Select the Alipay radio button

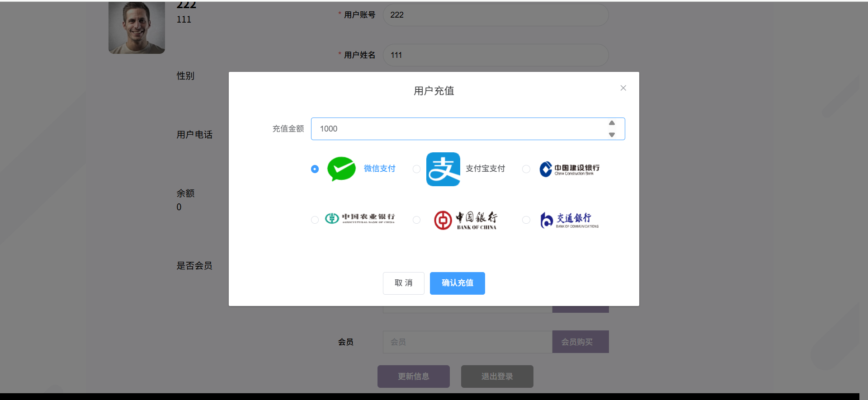417,169
